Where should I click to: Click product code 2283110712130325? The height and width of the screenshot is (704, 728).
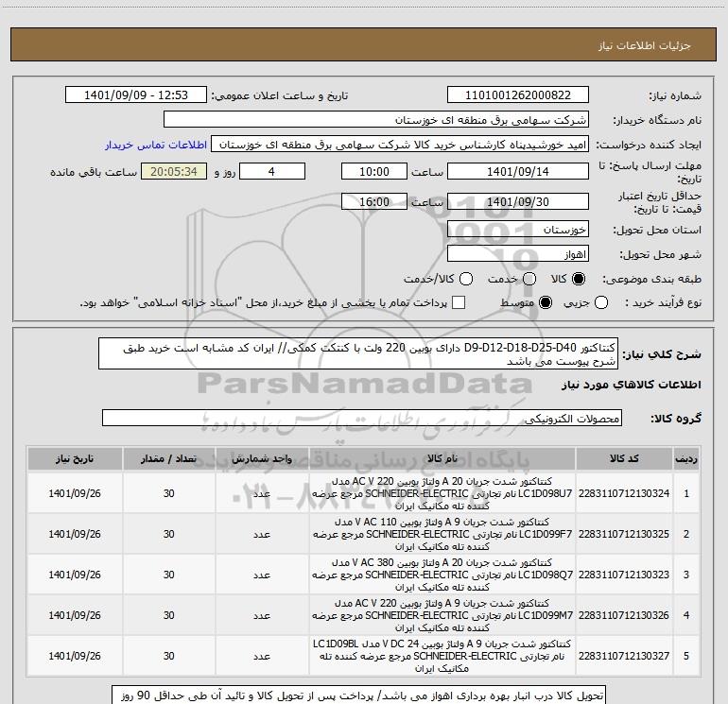(x=624, y=534)
